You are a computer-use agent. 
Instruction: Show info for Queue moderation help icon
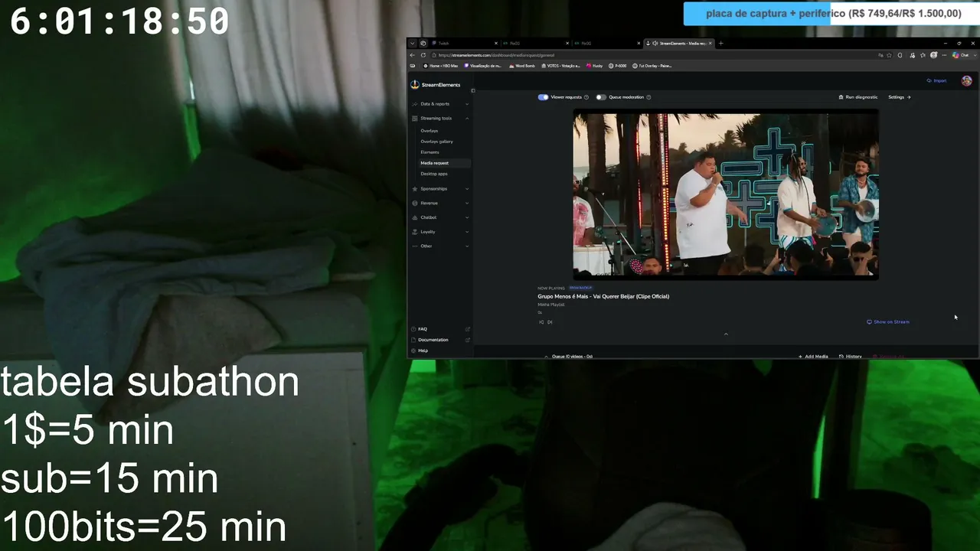click(648, 97)
